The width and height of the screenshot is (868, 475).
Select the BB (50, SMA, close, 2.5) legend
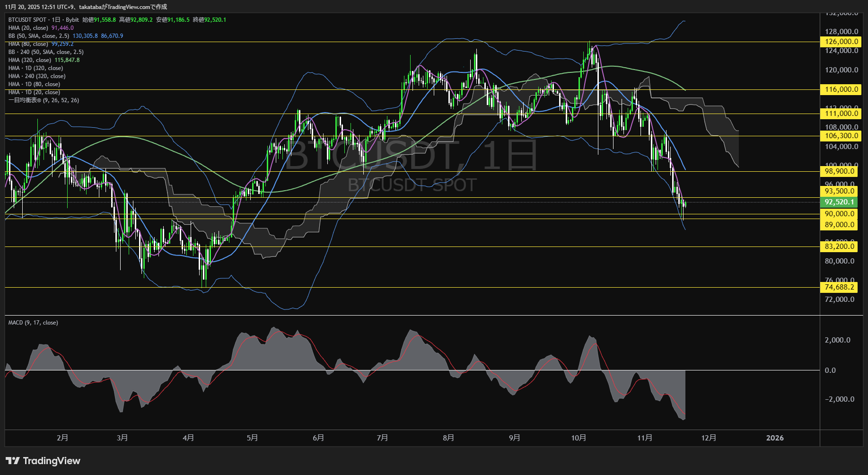point(39,36)
